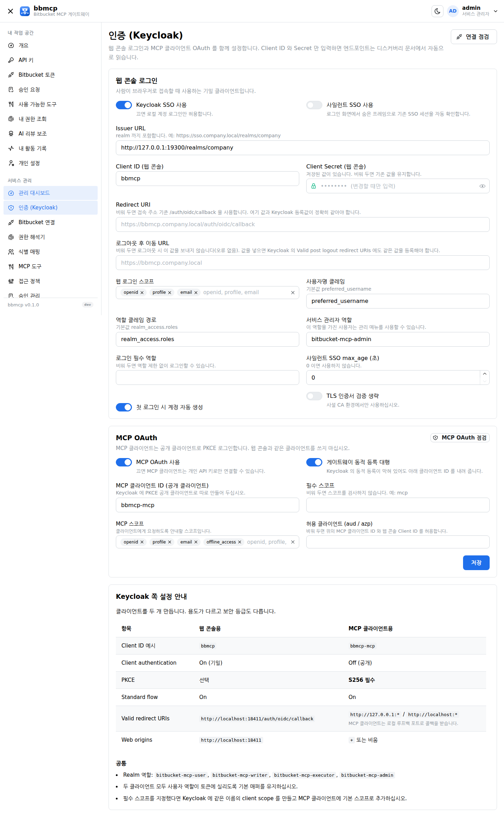504x824 pixels.
Task: Click the MCP 도구 utensils icon
Action: tap(11, 266)
